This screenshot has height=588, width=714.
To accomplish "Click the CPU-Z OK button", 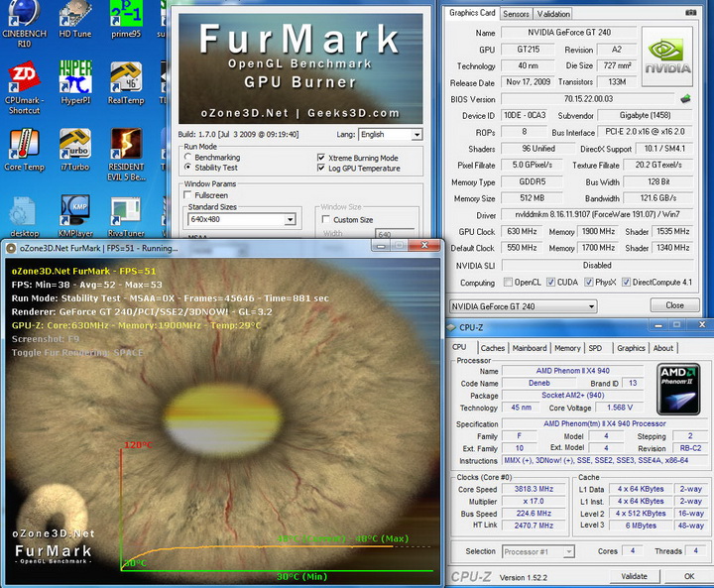I will (689, 576).
